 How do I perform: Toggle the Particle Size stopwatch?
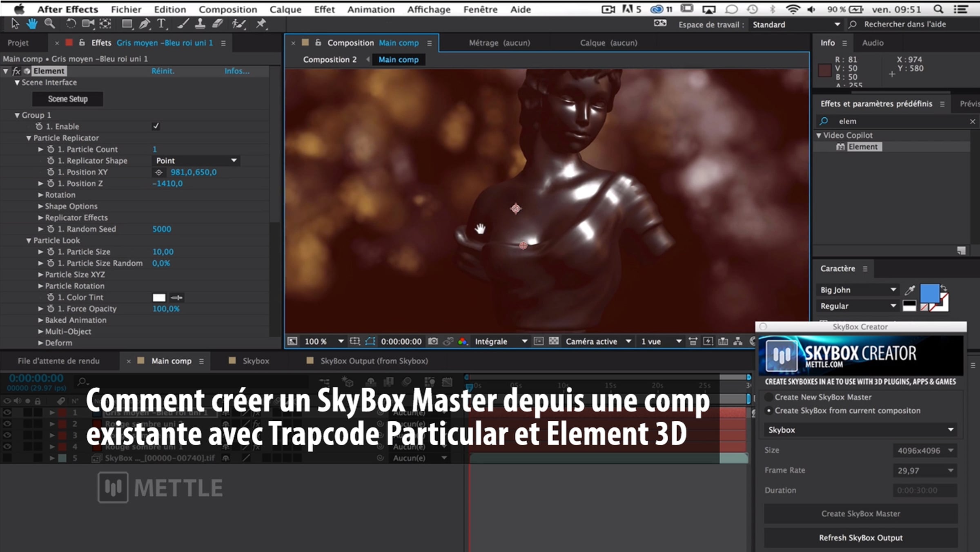click(x=51, y=252)
